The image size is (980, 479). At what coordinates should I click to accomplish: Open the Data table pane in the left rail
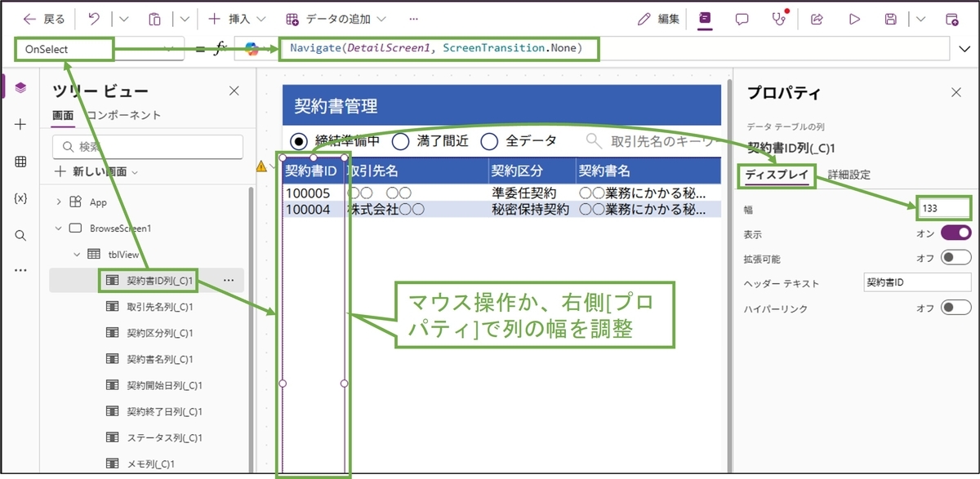[x=20, y=162]
